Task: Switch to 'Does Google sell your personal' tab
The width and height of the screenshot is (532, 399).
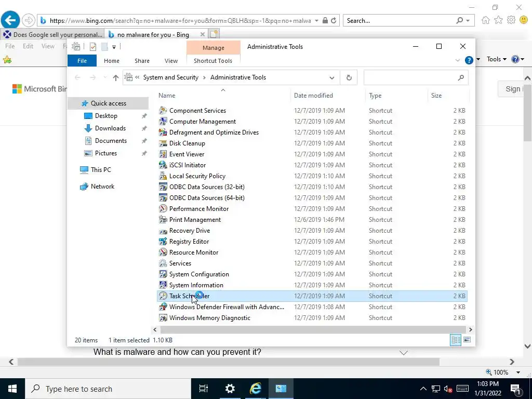Action: click(52, 35)
